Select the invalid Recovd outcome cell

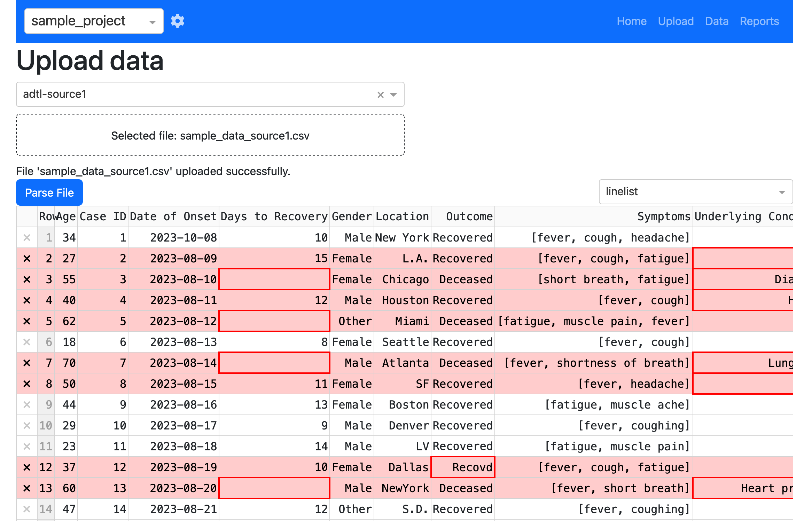point(463,467)
